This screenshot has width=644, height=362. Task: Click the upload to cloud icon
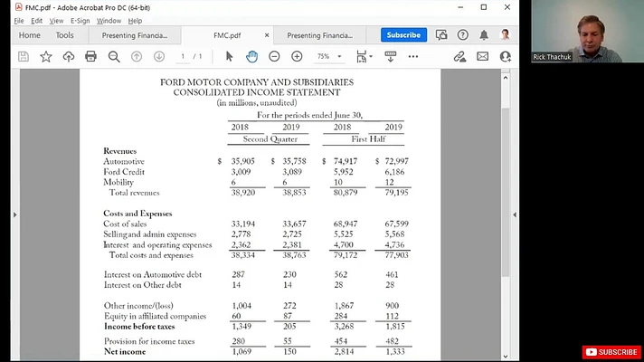[68, 56]
